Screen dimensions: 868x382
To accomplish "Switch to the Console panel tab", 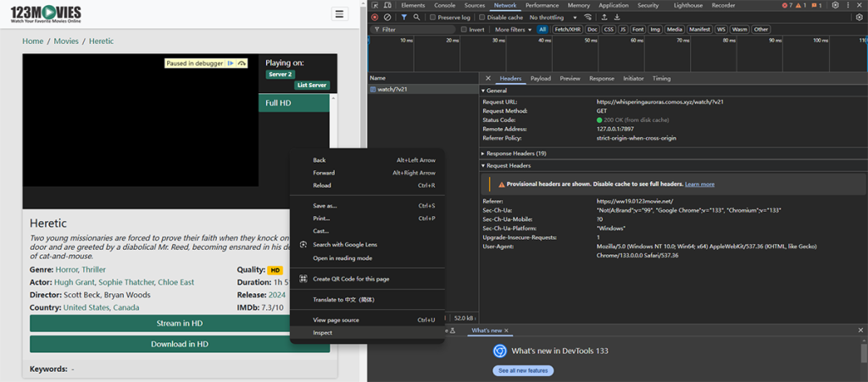I will coord(444,6).
